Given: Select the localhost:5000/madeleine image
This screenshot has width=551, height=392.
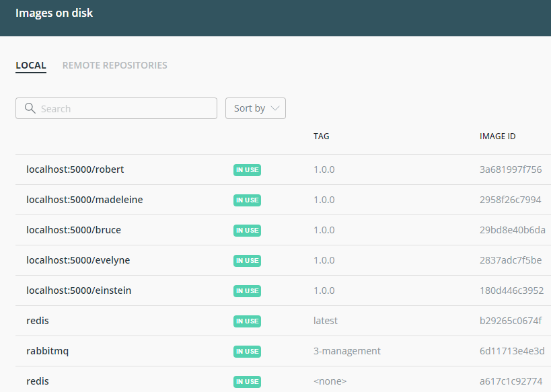Looking at the screenshot, I should point(84,200).
